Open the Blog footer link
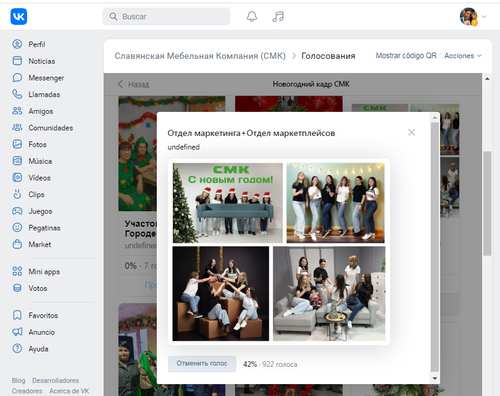The width and height of the screenshot is (500, 396). tap(18, 380)
